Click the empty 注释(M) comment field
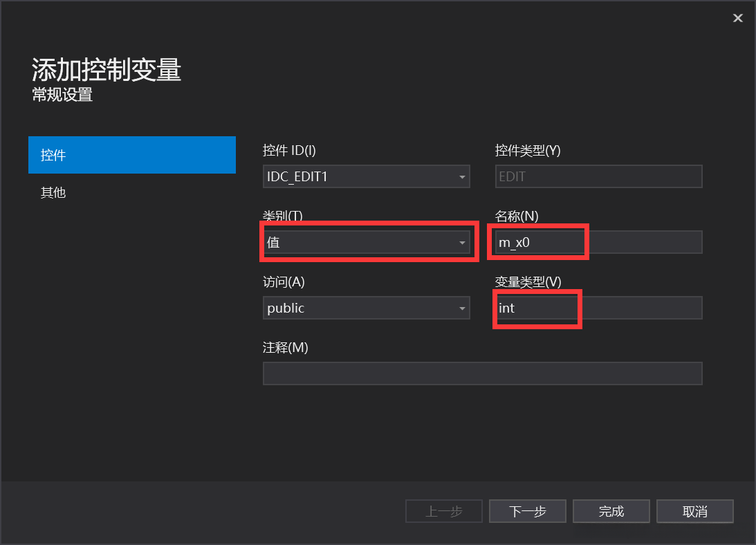Viewport: 756px width, 545px height. 482,373
